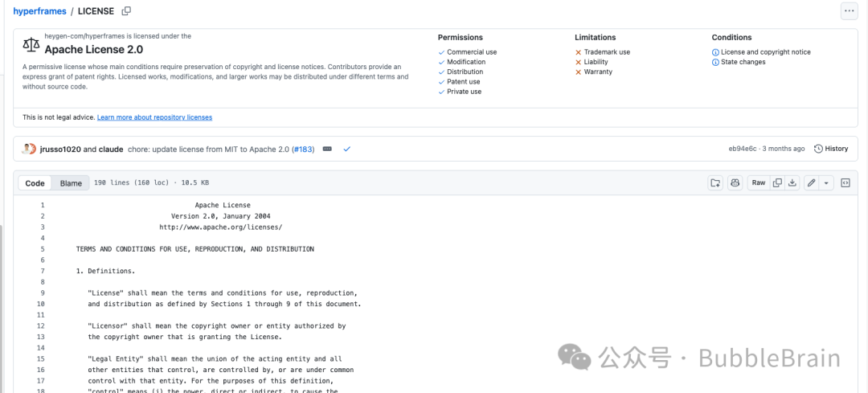Edit the file with pencil icon

click(x=812, y=182)
